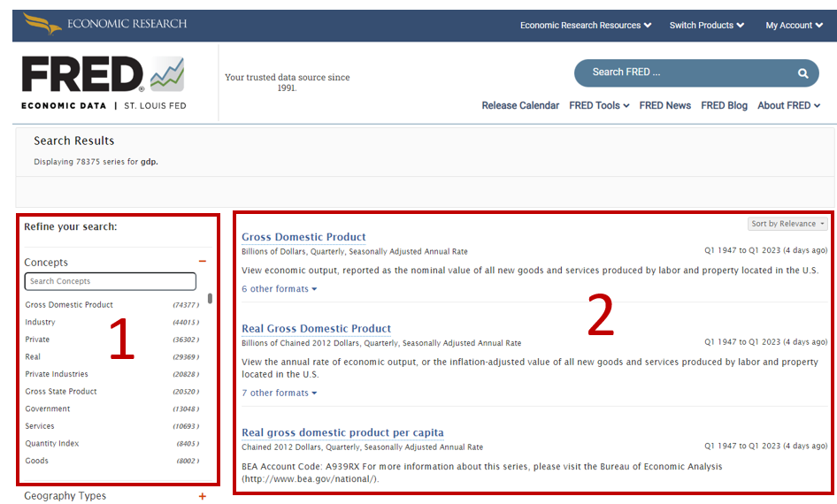Open My Account dropdown
This screenshot has height=504, width=837.
pyautogui.click(x=795, y=25)
